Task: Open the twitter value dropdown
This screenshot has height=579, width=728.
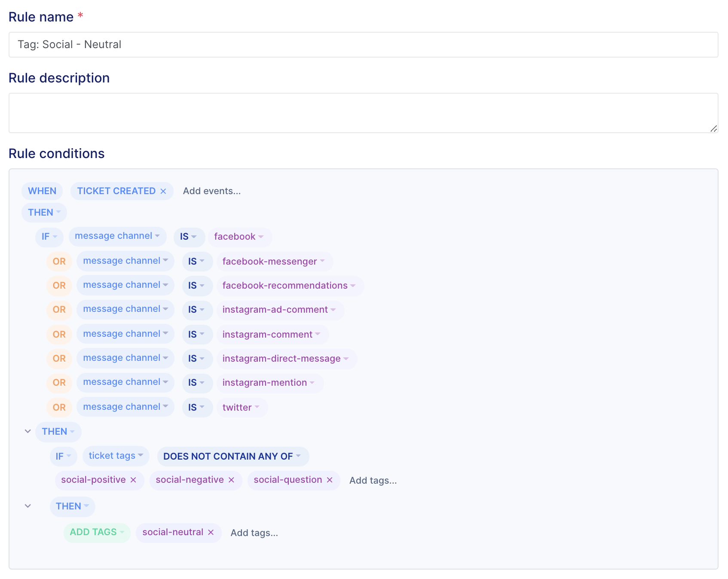Action: 242,408
